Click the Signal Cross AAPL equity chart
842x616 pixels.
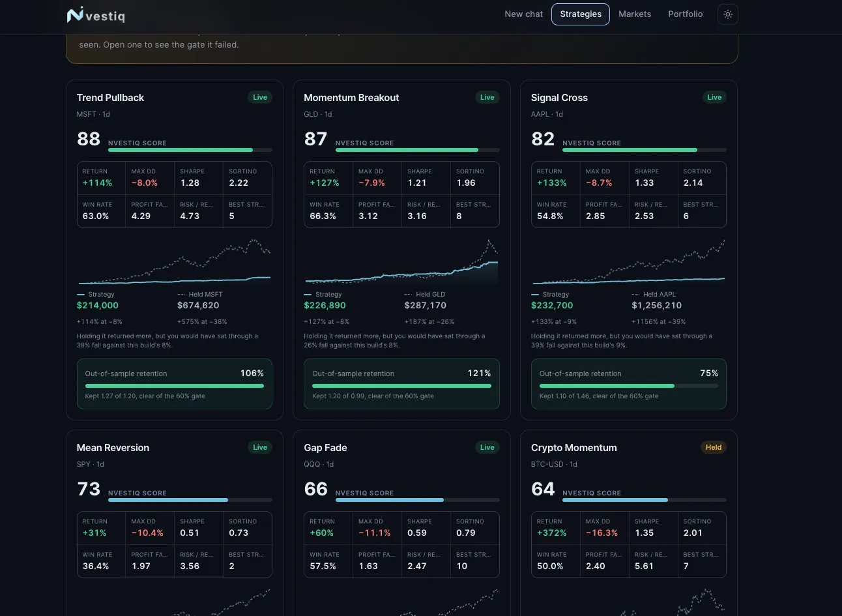(629, 261)
